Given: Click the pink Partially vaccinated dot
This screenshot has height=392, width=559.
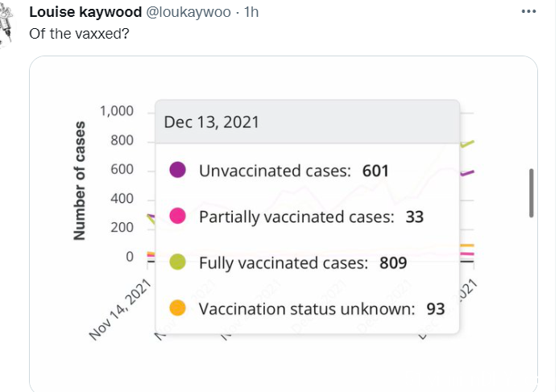Looking at the screenshot, I should (x=177, y=216).
